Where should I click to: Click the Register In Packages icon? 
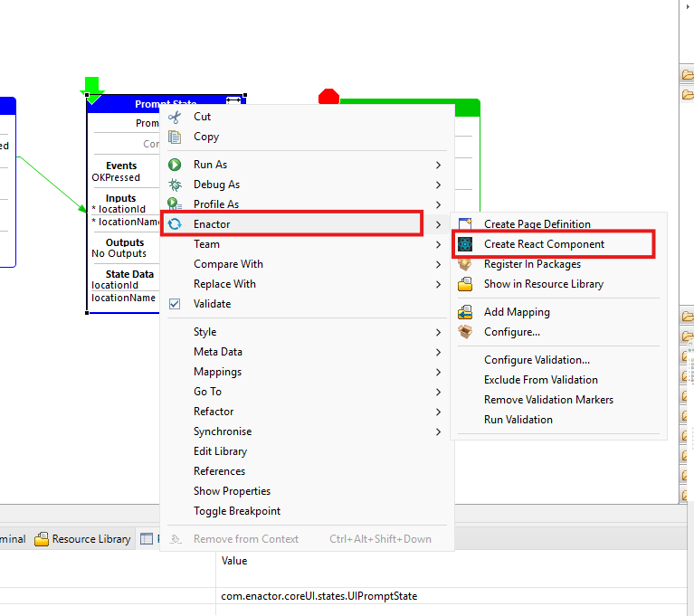point(466,264)
